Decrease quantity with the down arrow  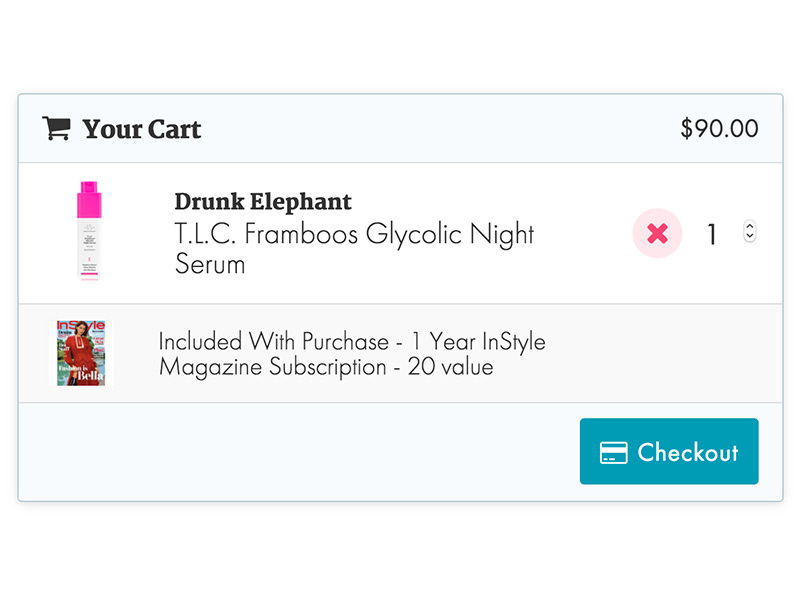tap(750, 237)
